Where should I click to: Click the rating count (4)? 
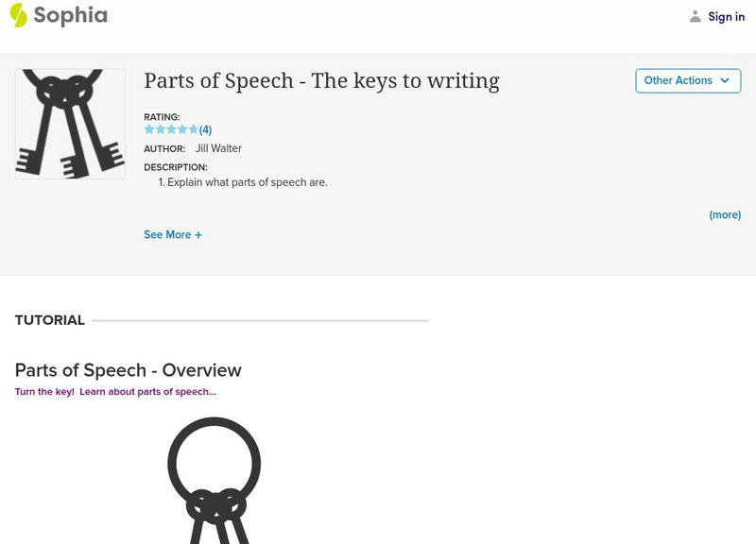(x=205, y=129)
